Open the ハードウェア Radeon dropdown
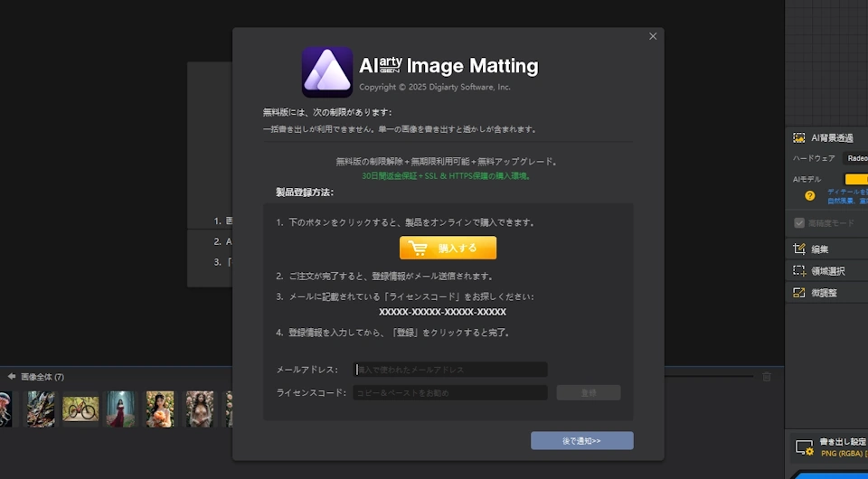The image size is (868, 479). pyautogui.click(x=855, y=158)
